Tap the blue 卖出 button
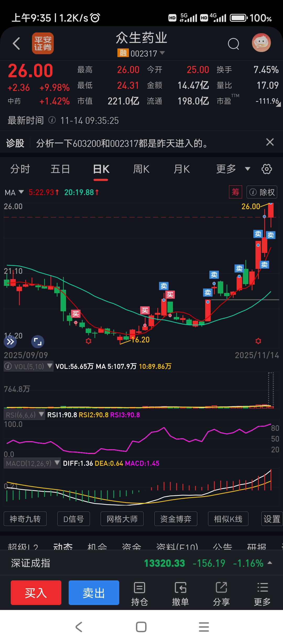 [94, 593]
